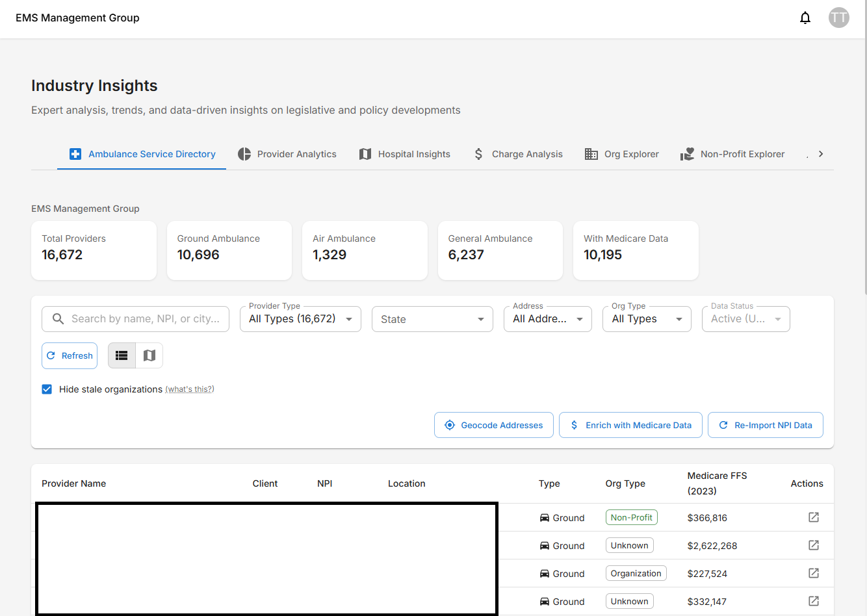The width and height of the screenshot is (867, 616).
Task: Click the Refresh button
Action: tap(70, 355)
